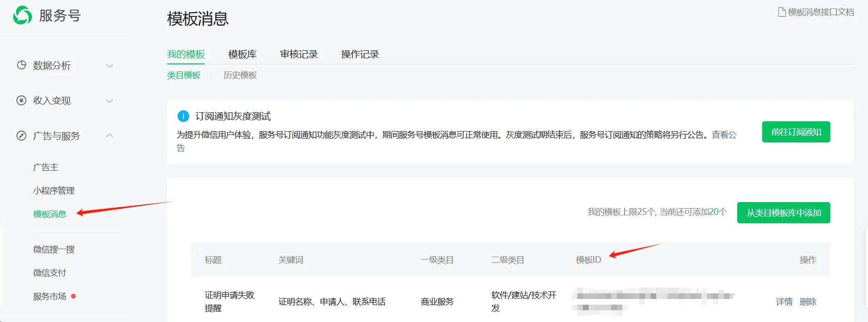This screenshot has width=868, height=322.
Task: Delete the 证明申请失败提醒 template via 删除
Action: point(808,302)
